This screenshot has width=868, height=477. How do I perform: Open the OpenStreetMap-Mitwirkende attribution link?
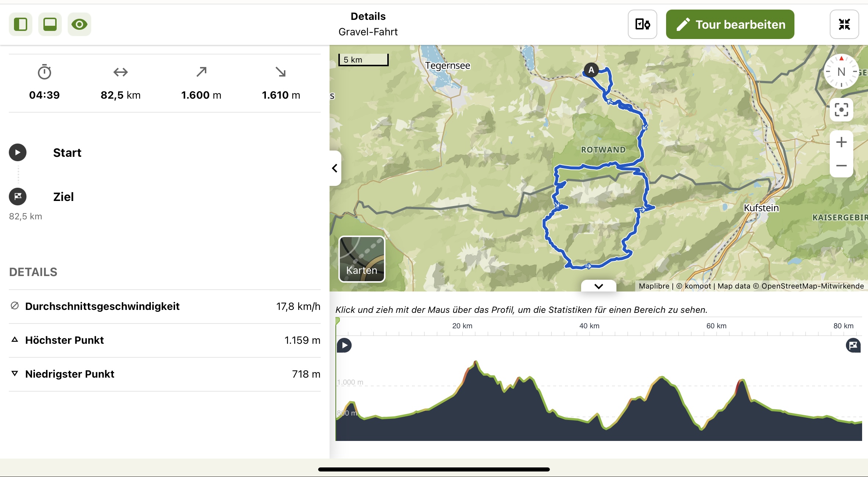point(812,286)
